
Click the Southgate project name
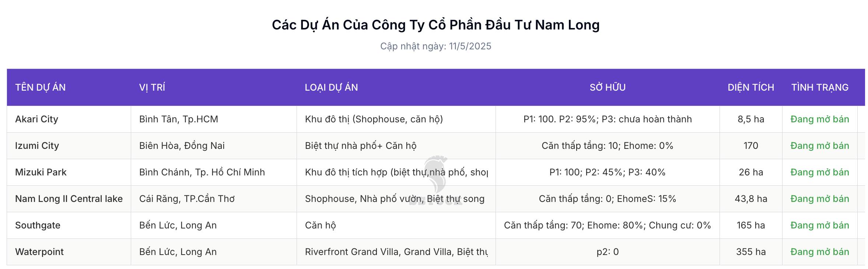point(38,225)
